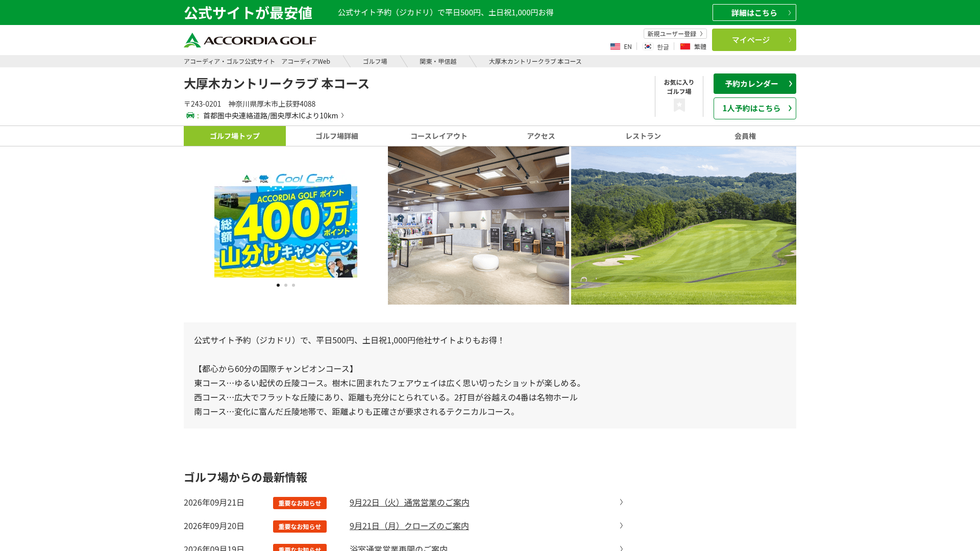Open the レストラン tab
Image resolution: width=980 pixels, height=551 pixels.
pos(643,136)
